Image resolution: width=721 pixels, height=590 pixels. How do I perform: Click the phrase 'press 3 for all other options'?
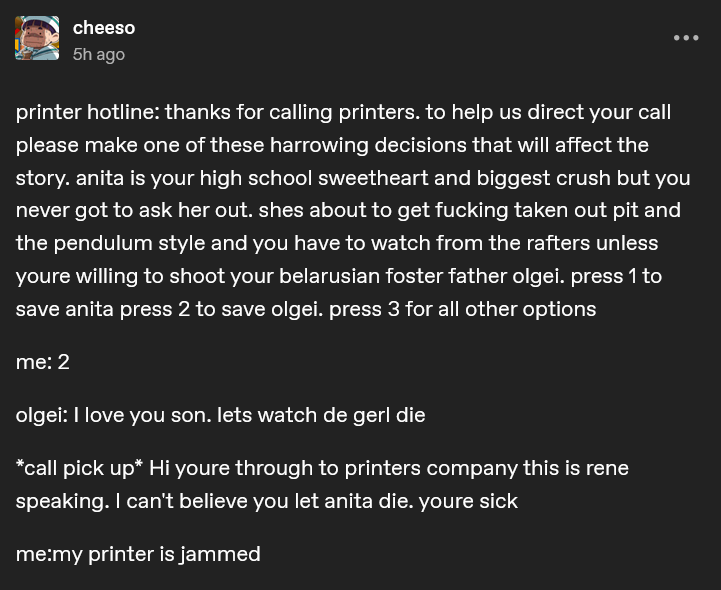click(x=463, y=309)
